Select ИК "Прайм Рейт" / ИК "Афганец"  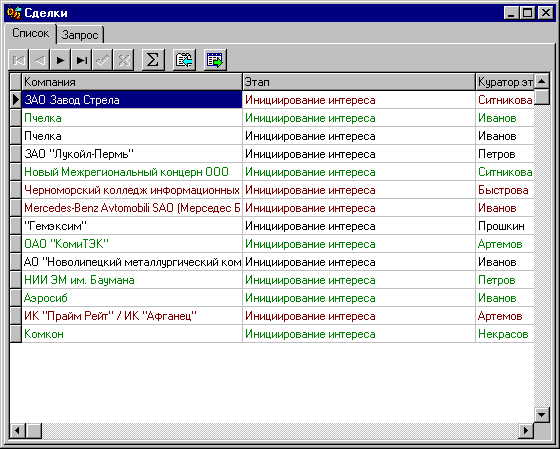coord(132,316)
